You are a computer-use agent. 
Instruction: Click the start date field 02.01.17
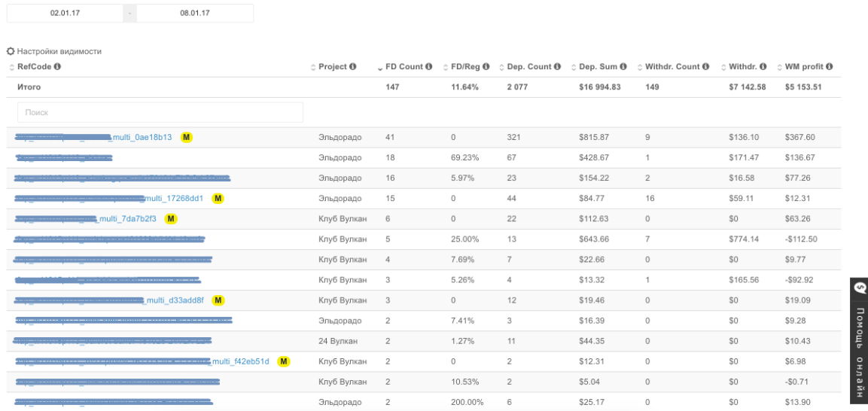tap(66, 14)
